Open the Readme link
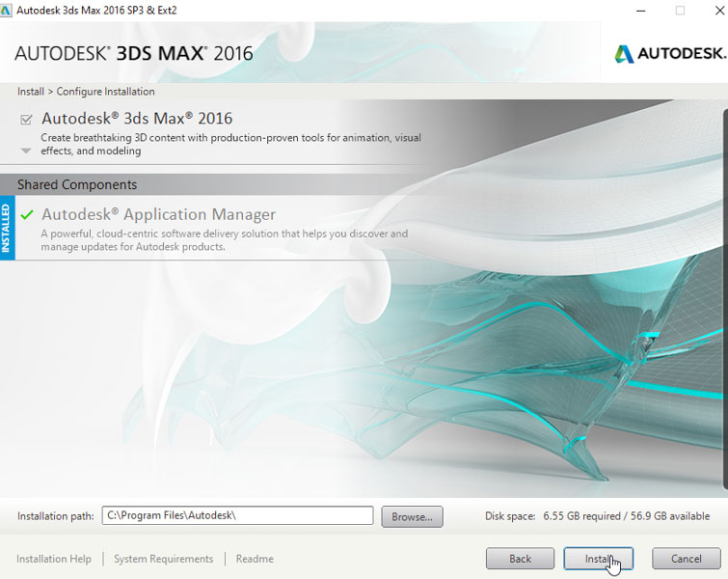The height and width of the screenshot is (579, 728). point(255,559)
